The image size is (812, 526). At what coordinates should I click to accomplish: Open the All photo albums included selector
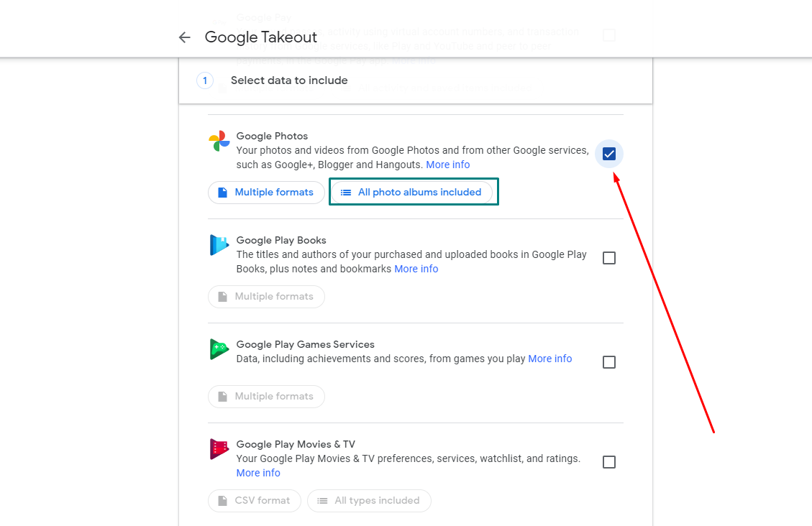[411, 193]
